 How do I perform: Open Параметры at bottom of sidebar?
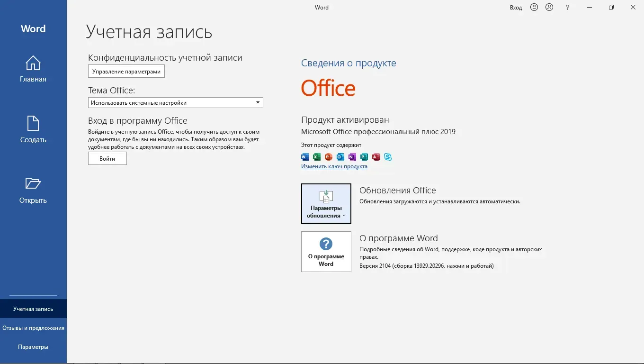(x=33, y=347)
